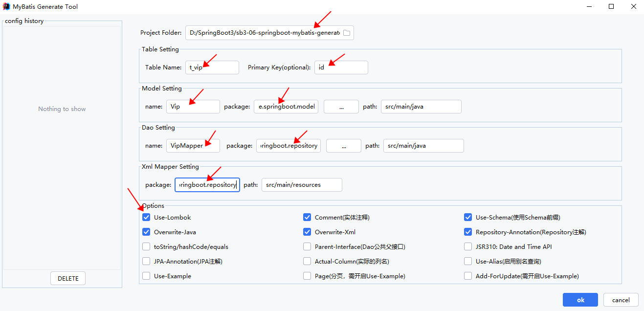Screen dimensions: 644x311
Task: Toggle the Use-Schema checkbox
Action: [468, 217]
